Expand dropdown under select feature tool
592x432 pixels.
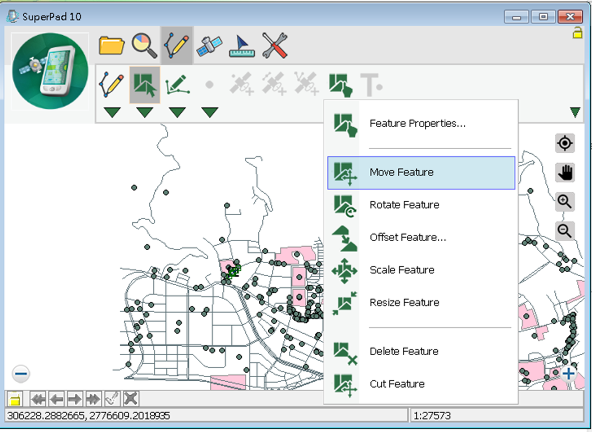(x=145, y=112)
